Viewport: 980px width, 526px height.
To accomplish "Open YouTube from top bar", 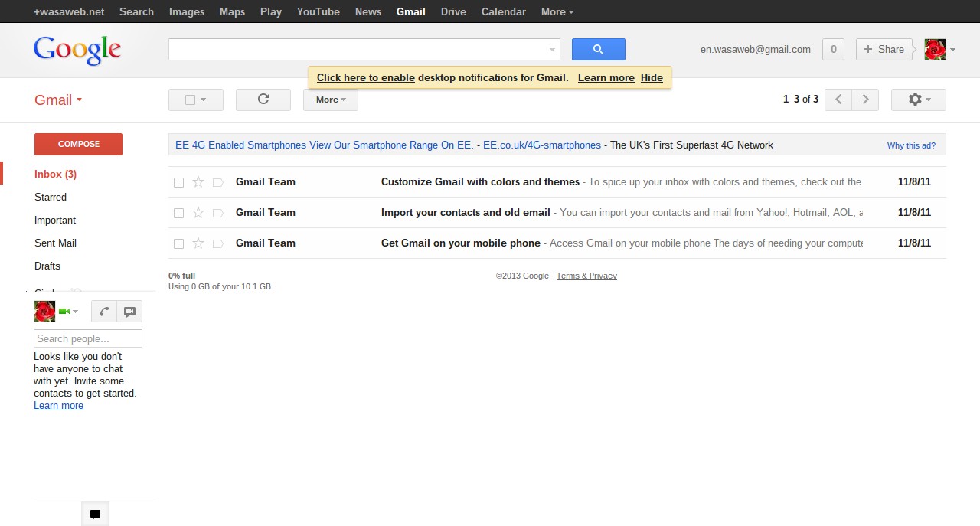I will pos(318,11).
